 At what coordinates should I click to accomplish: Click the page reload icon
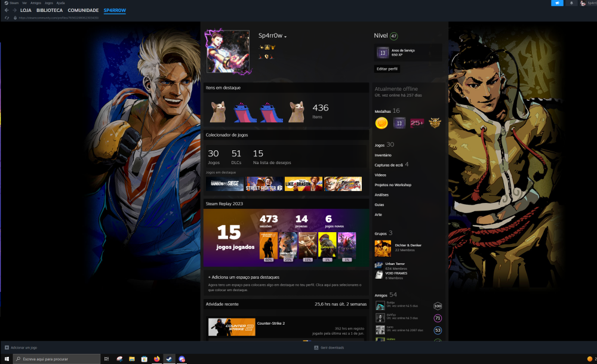click(7, 18)
